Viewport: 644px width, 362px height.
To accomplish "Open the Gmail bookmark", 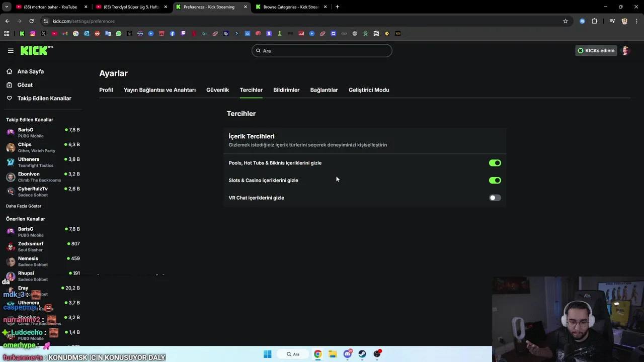I will (x=65, y=34).
